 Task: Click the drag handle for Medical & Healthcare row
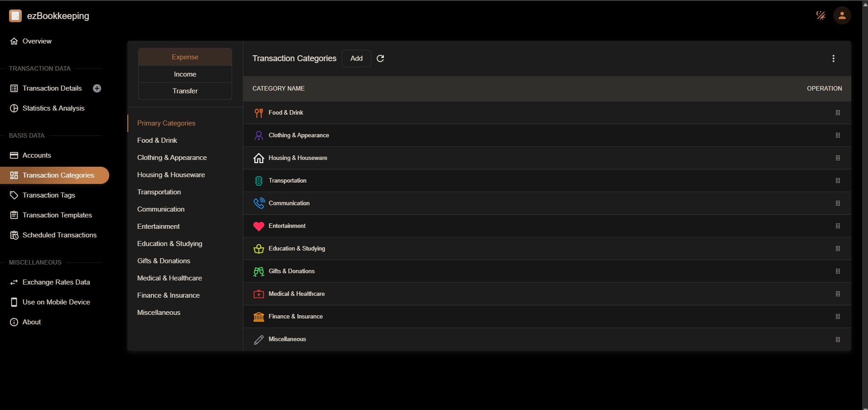[838, 294]
